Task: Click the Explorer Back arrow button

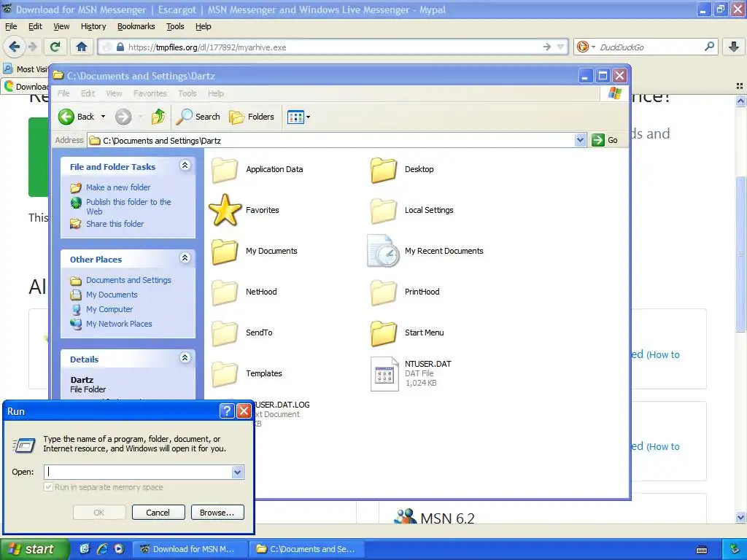Action: point(66,117)
